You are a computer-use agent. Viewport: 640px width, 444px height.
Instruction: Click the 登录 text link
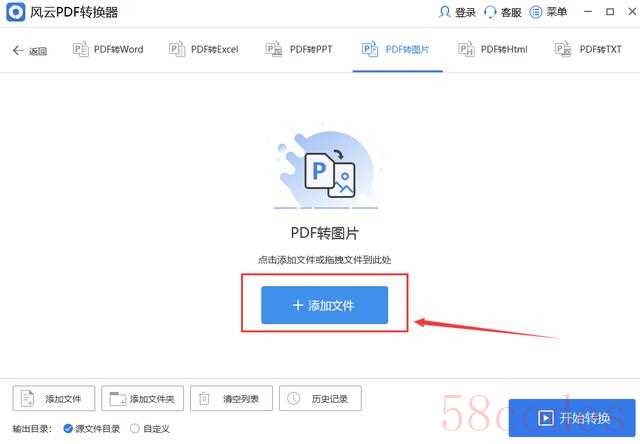click(466, 12)
